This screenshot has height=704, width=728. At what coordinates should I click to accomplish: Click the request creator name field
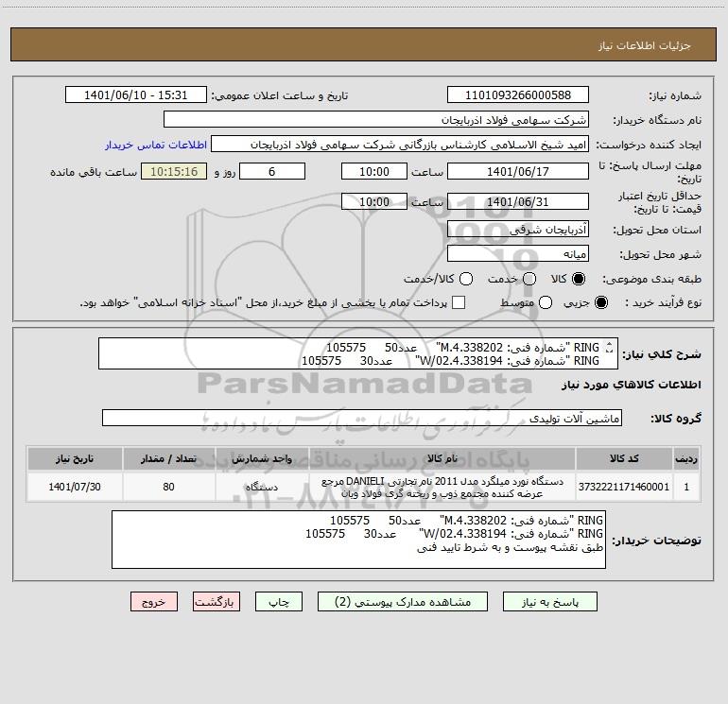pos(400,144)
